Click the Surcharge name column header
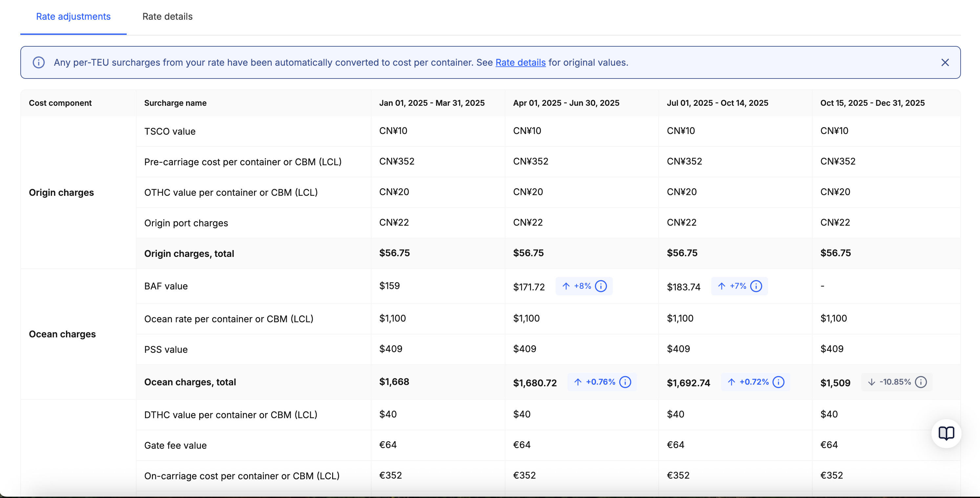980x498 pixels. tap(175, 103)
